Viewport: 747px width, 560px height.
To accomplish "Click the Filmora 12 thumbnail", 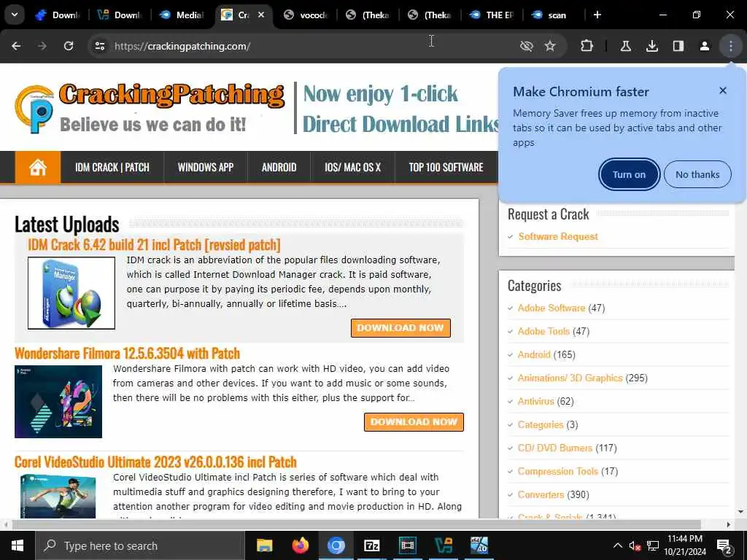I will (58, 402).
